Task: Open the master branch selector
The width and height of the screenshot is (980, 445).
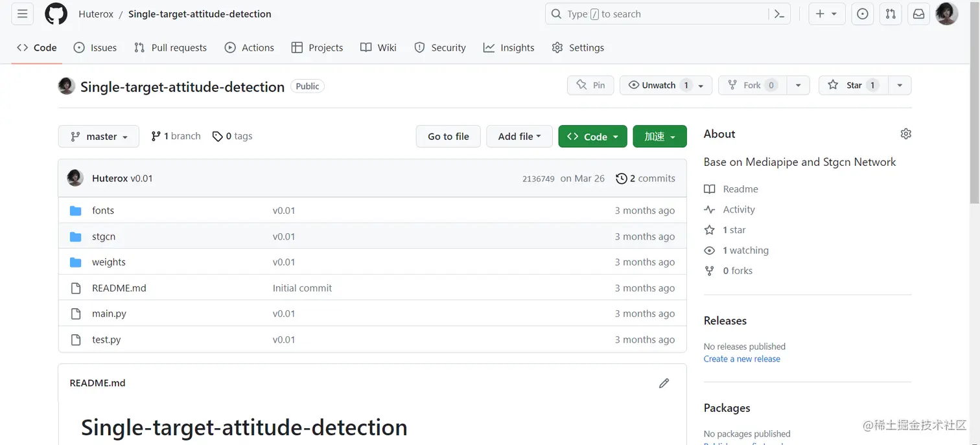Action: [99, 136]
